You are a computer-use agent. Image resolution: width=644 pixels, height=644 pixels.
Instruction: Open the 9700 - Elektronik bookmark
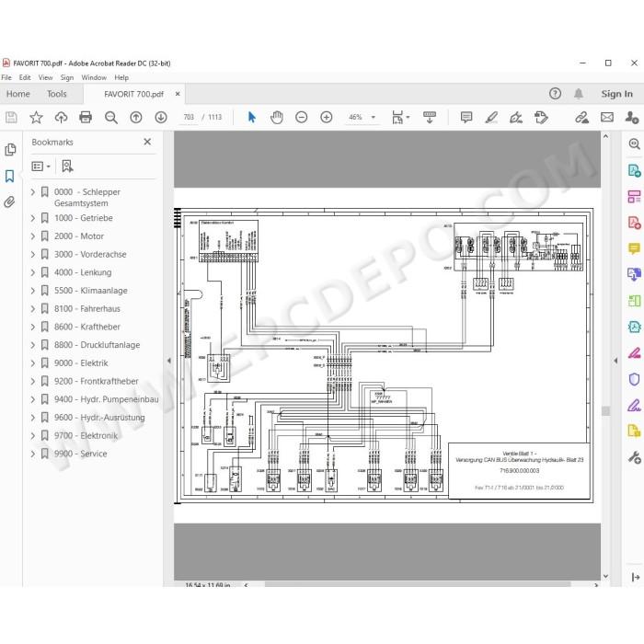(x=86, y=435)
